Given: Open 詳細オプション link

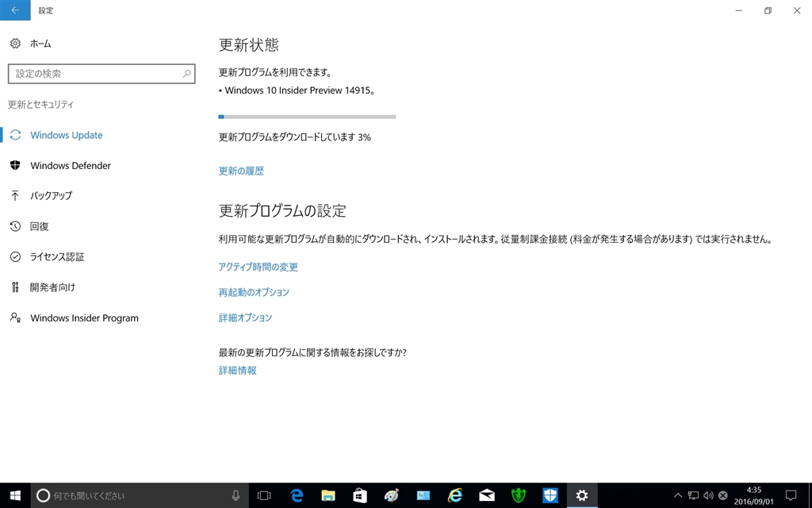Looking at the screenshot, I should [x=246, y=317].
